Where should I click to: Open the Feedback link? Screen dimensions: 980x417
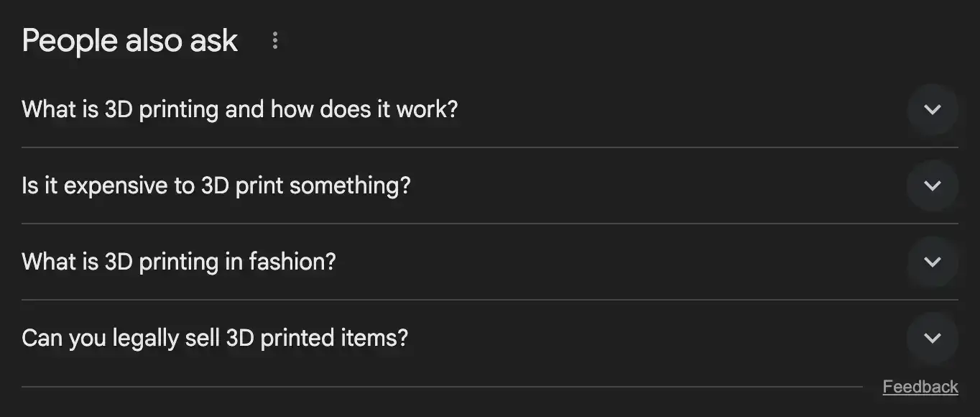(x=920, y=386)
